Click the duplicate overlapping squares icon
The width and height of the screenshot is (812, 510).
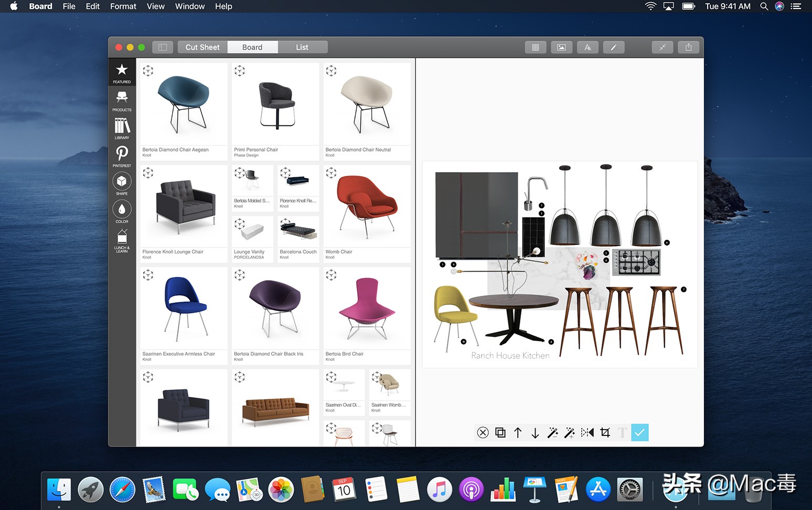point(500,432)
